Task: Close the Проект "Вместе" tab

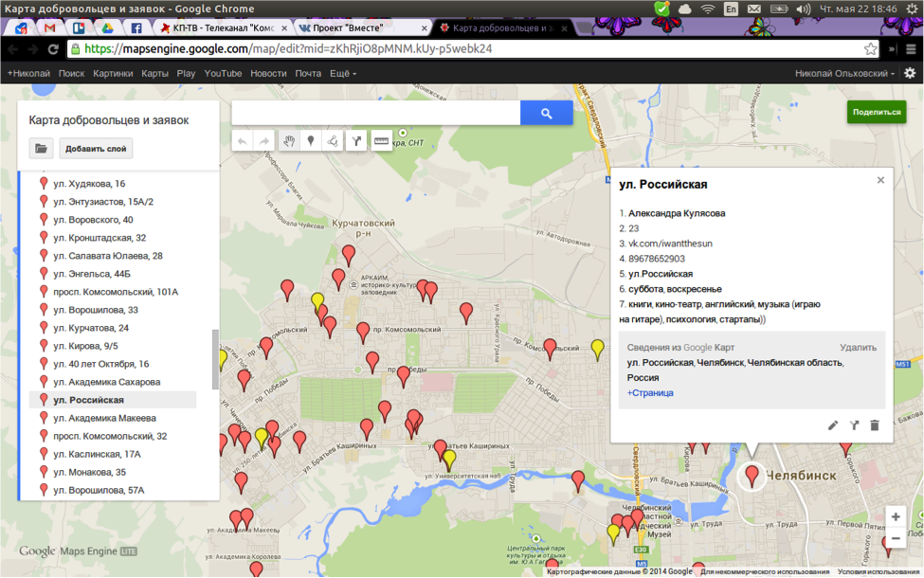Action: [425, 27]
